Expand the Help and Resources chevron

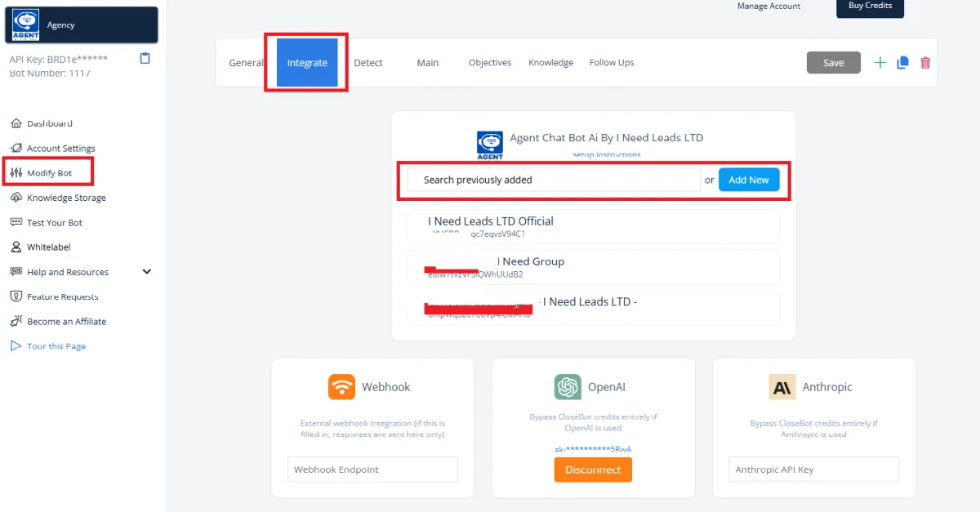pos(147,272)
